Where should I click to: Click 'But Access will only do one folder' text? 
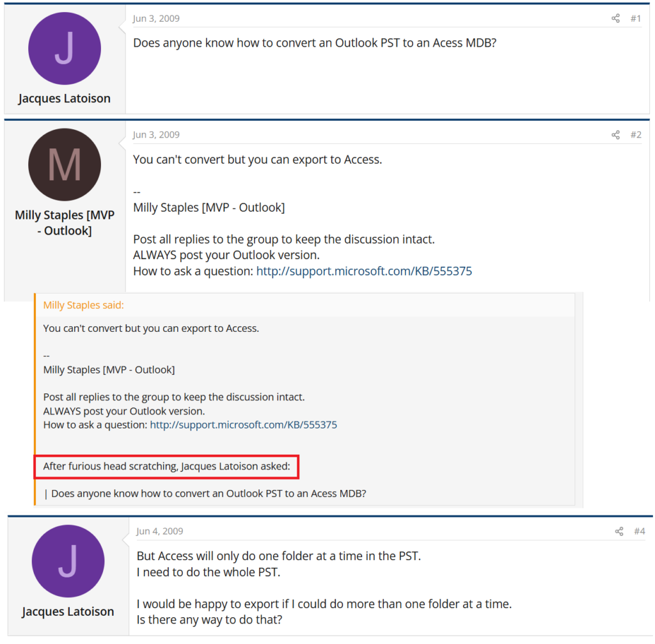(x=279, y=556)
